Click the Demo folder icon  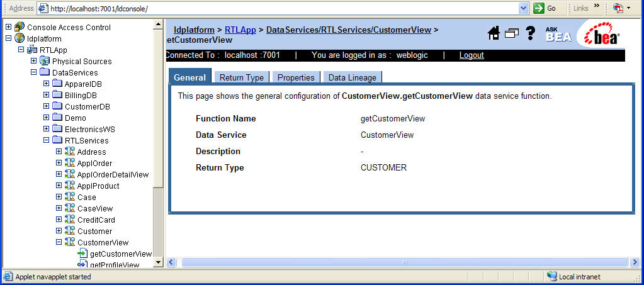57,118
